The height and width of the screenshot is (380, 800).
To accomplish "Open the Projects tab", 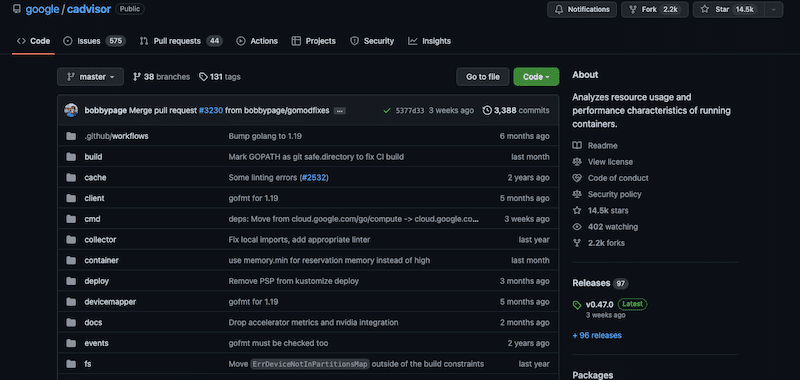I will [313, 41].
